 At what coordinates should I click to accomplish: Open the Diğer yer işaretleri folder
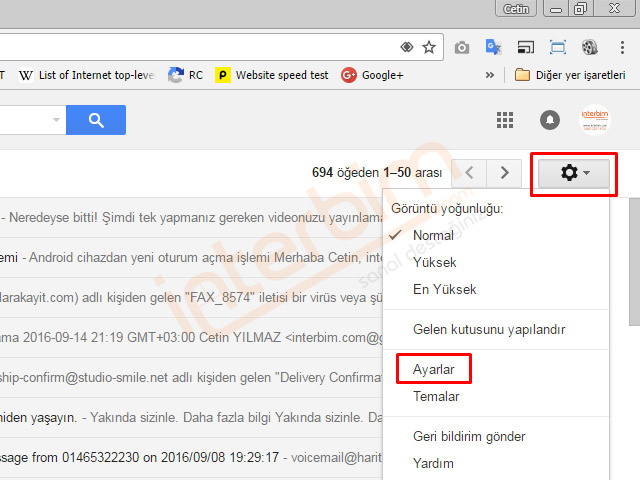570,75
